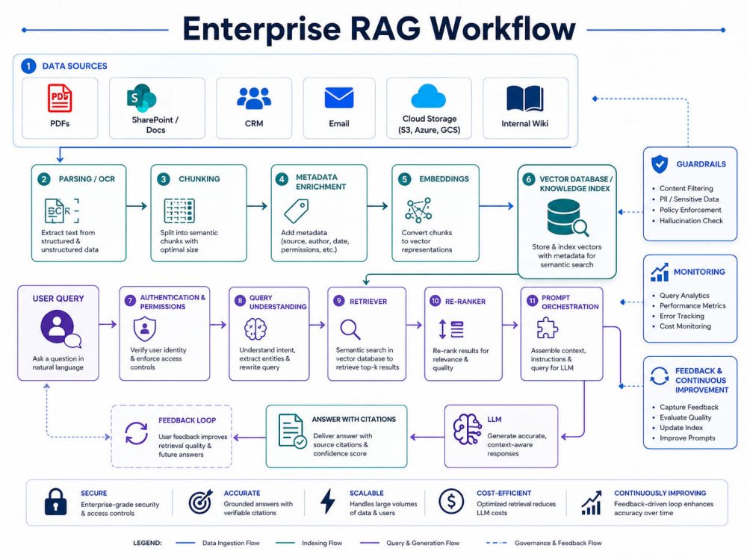Viewport: 747px width, 560px height.
Task: Click the Vector Database cylinder search icon
Action: tap(568, 217)
